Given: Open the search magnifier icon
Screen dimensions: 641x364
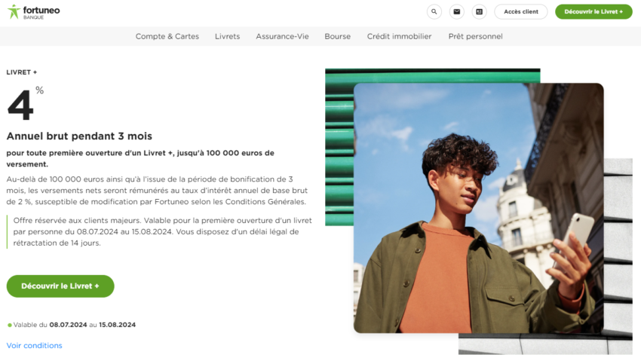Looking at the screenshot, I should point(434,12).
